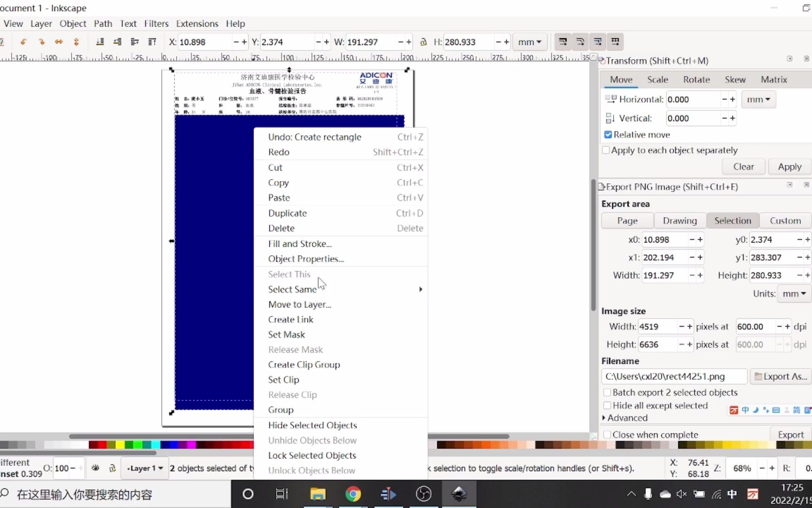The image size is (812, 508).
Task: Open the Layer 1 selector dropdown
Action: click(x=144, y=468)
